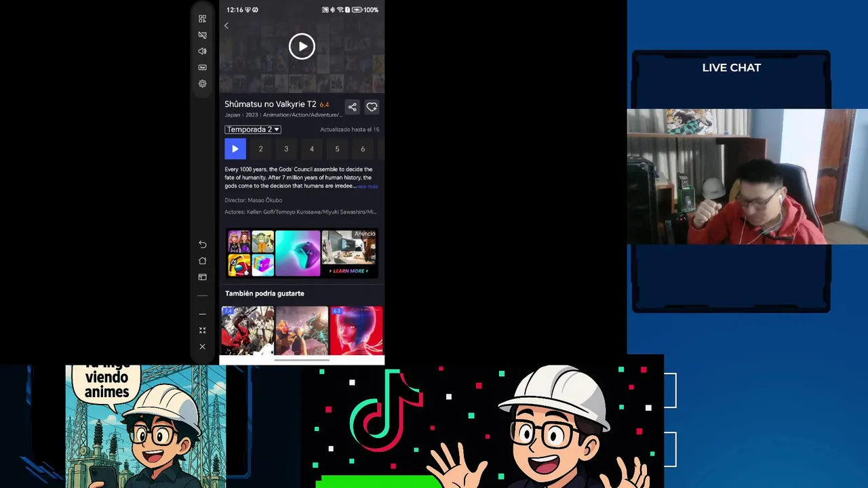868x488 pixels.
Task: Toggle the screen-off icon in mirror sidebar
Action: coord(202,35)
